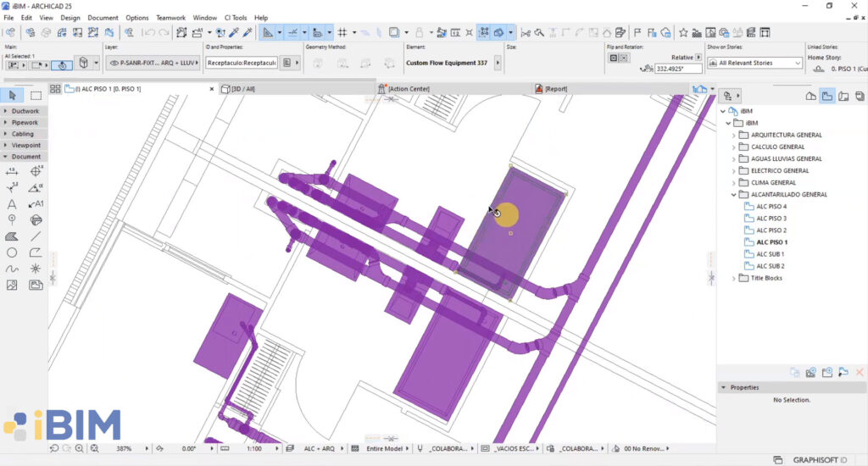Viewport: 868px width, 466px height.
Task: Select the Marquee tool
Action: pos(36,95)
